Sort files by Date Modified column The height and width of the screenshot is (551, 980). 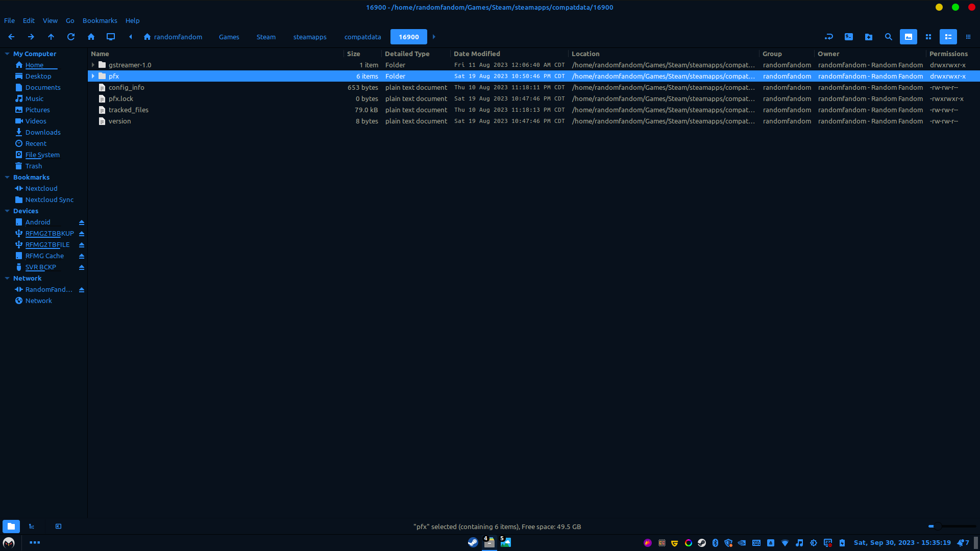click(477, 54)
